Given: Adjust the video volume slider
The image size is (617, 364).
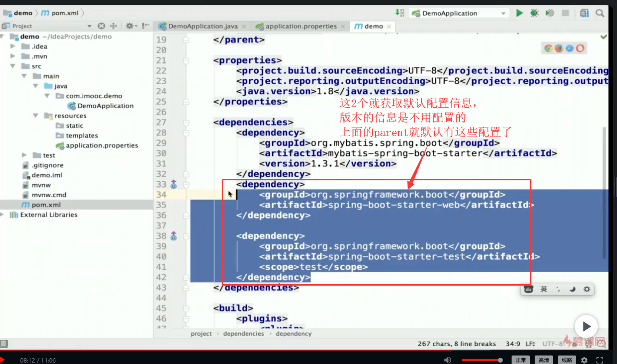Looking at the screenshot, I should [481, 360].
